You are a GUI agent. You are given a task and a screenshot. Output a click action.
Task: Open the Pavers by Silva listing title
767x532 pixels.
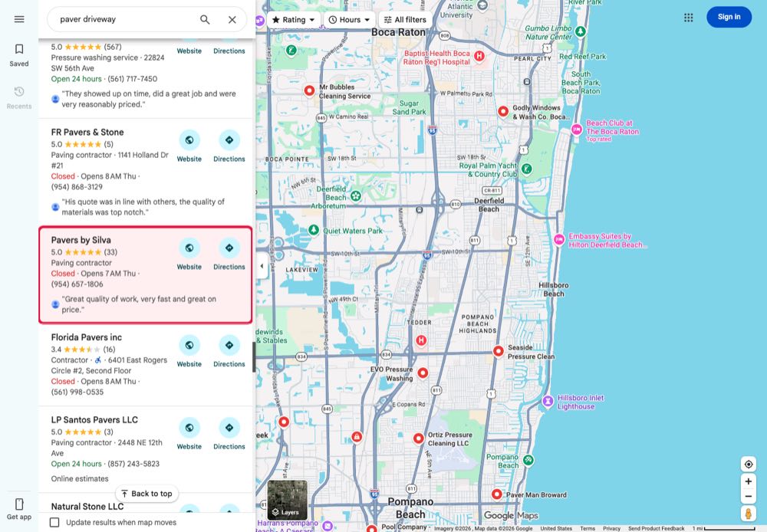pyautogui.click(x=81, y=240)
